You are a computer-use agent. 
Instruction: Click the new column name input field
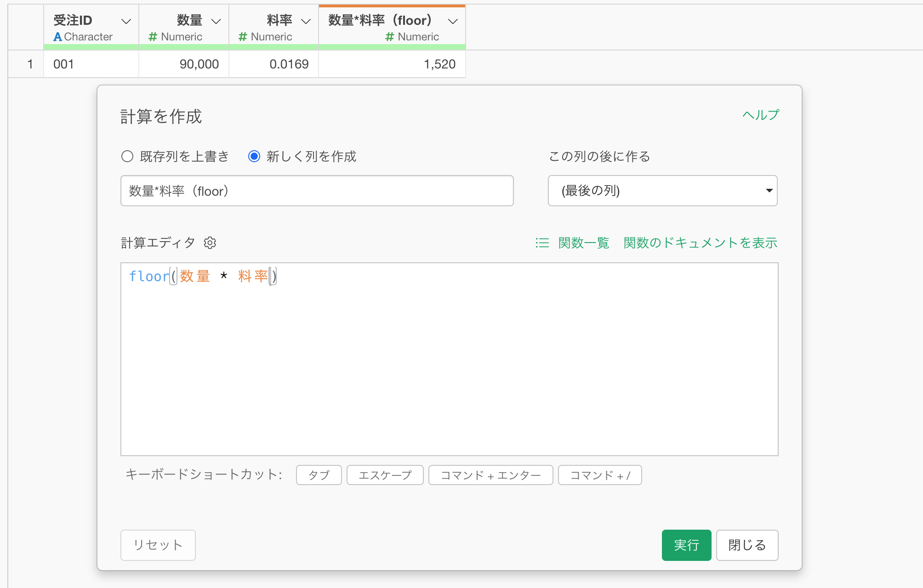pos(317,191)
